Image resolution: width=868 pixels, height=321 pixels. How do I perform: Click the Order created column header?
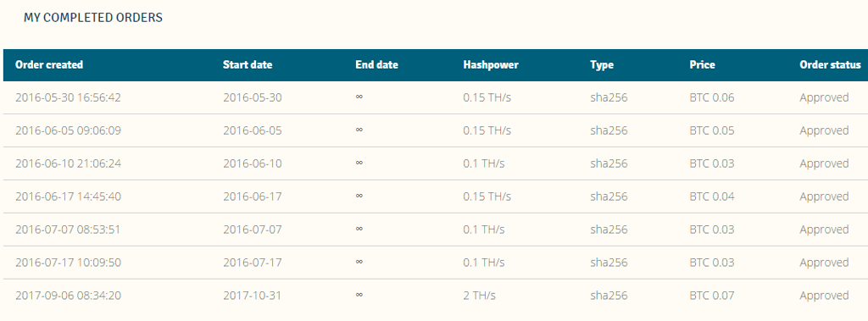coord(49,64)
